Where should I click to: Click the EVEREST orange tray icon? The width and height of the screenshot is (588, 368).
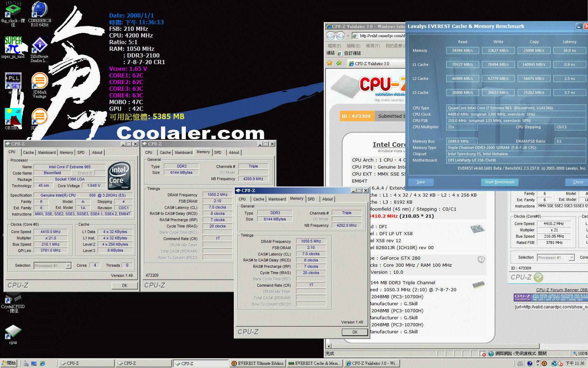click(544, 363)
